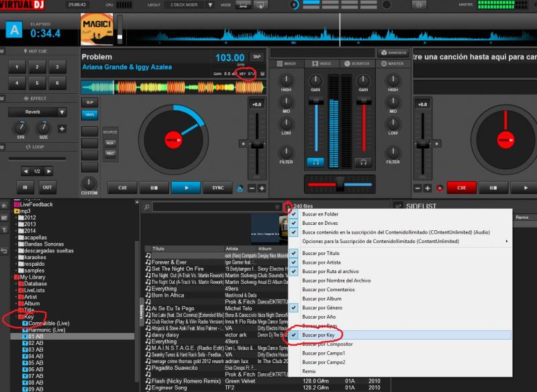
Task: Switch to the SCRATCH tab
Action: (x=357, y=64)
